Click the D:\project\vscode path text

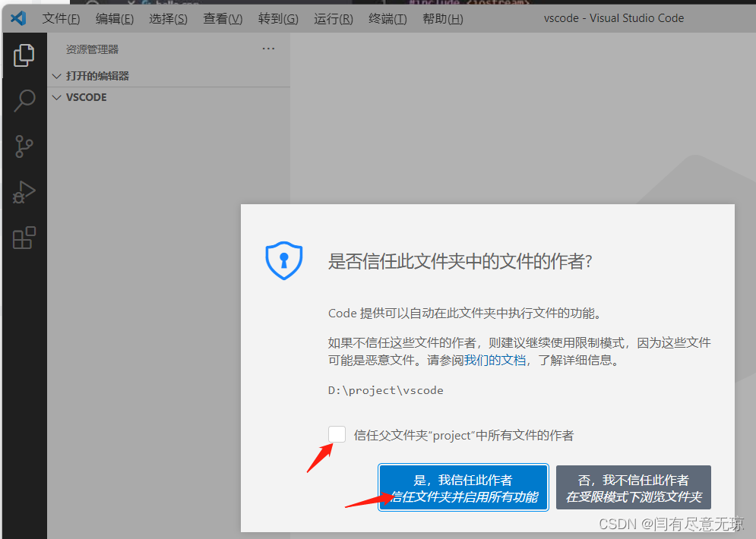coord(386,391)
